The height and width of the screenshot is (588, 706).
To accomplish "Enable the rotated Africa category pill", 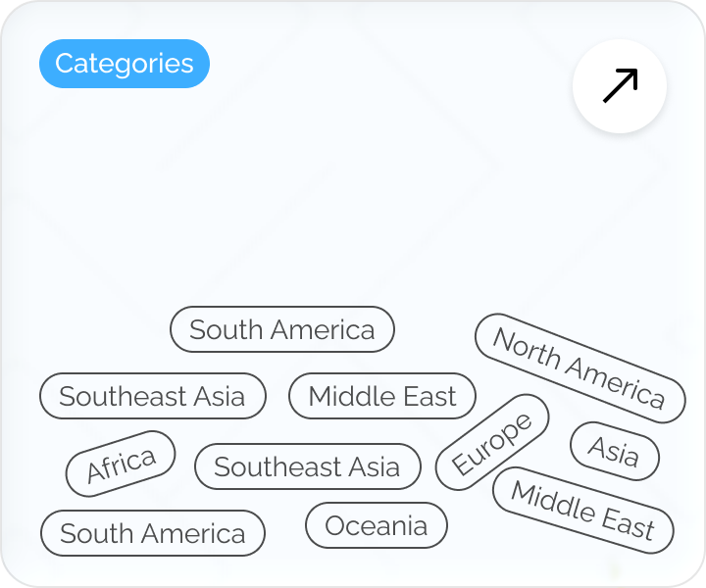I will pos(121,464).
